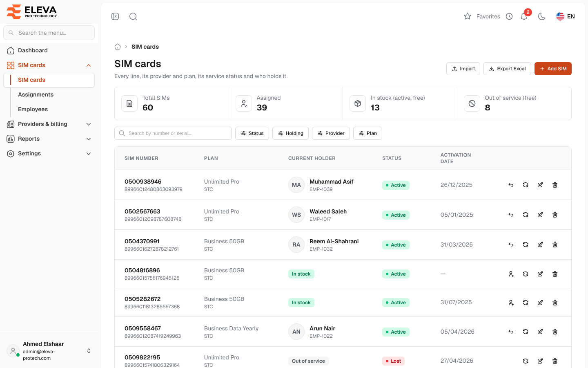Open the Ahmed Elshaar account menu
The image size is (588, 368).
(x=49, y=351)
